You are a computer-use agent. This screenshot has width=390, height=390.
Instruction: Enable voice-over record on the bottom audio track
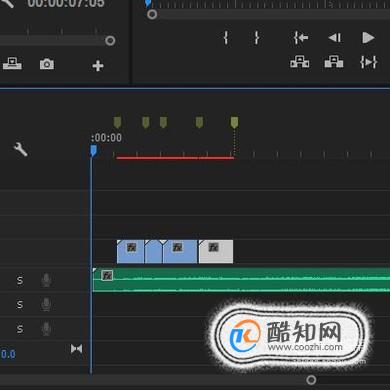[x=46, y=329]
